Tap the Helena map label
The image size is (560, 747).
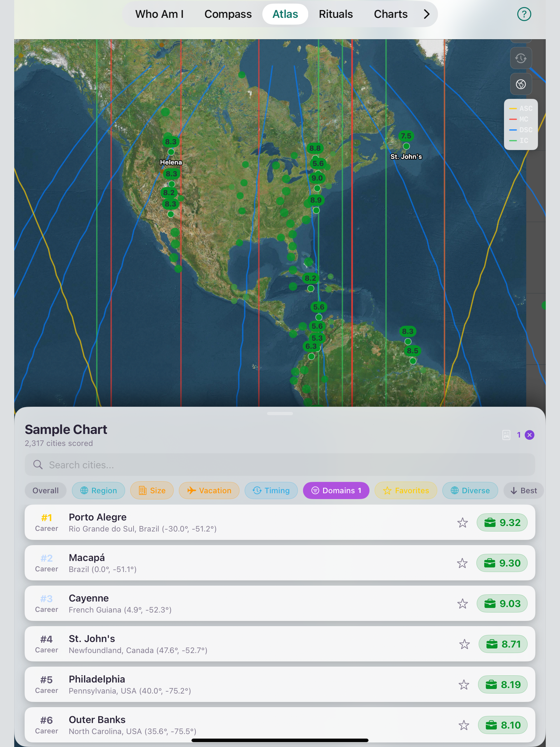pyautogui.click(x=171, y=162)
